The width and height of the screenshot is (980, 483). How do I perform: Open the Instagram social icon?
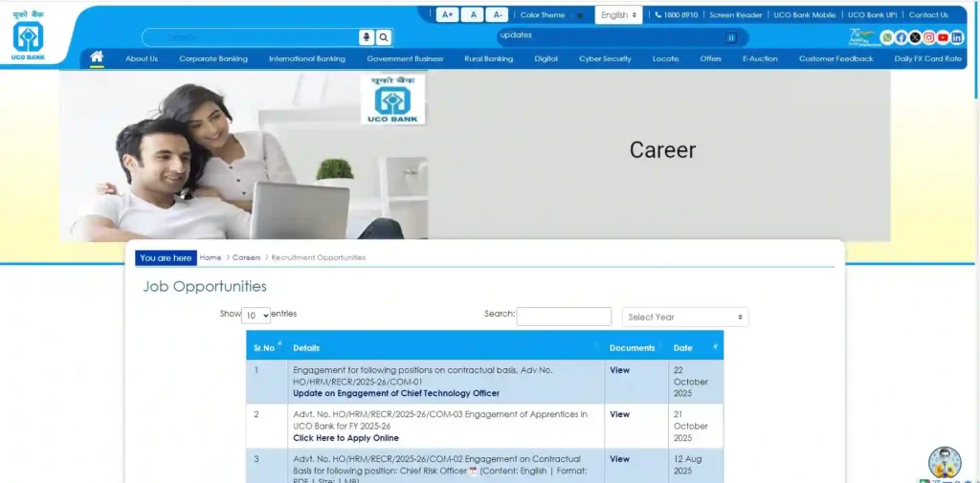tap(929, 37)
